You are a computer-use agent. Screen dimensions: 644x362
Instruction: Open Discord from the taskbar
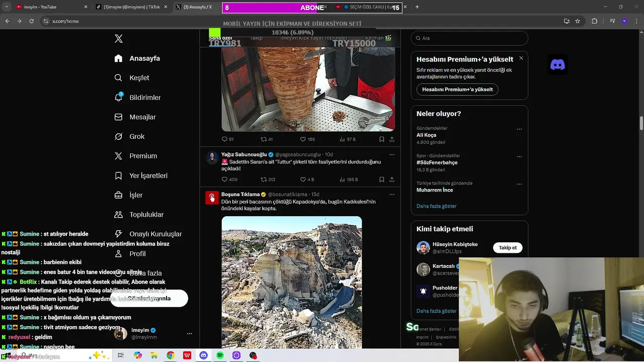click(x=203, y=355)
